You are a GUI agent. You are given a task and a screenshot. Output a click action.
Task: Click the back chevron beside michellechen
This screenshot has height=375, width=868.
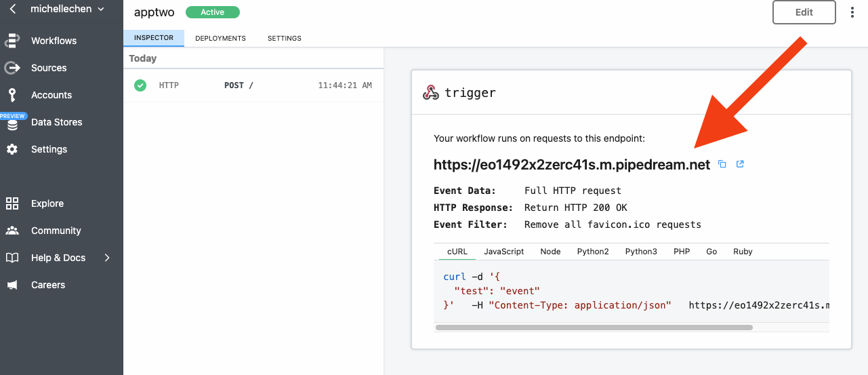tap(12, 9)
